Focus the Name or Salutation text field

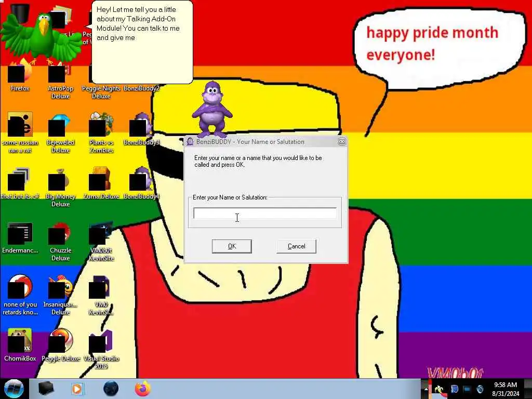265,214
